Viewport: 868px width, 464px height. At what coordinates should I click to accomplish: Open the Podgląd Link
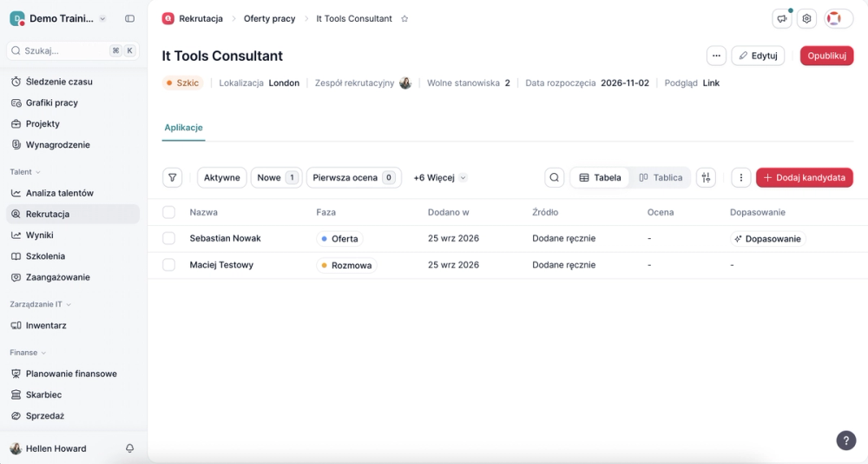(x=711, y=83)
